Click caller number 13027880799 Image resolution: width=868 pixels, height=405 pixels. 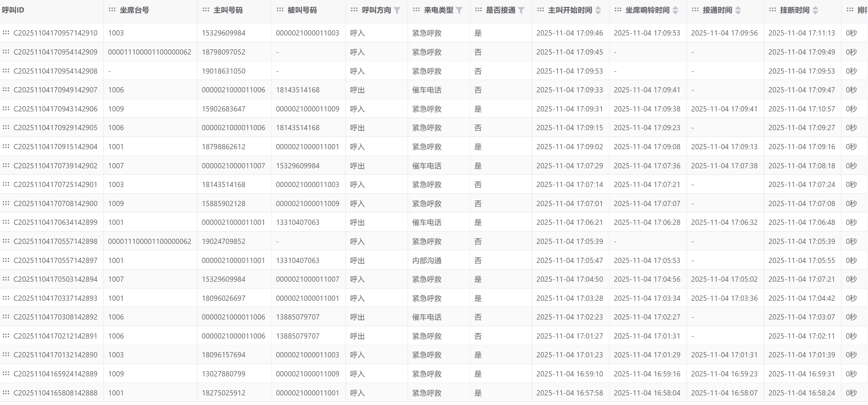click(x=223, y=374)
